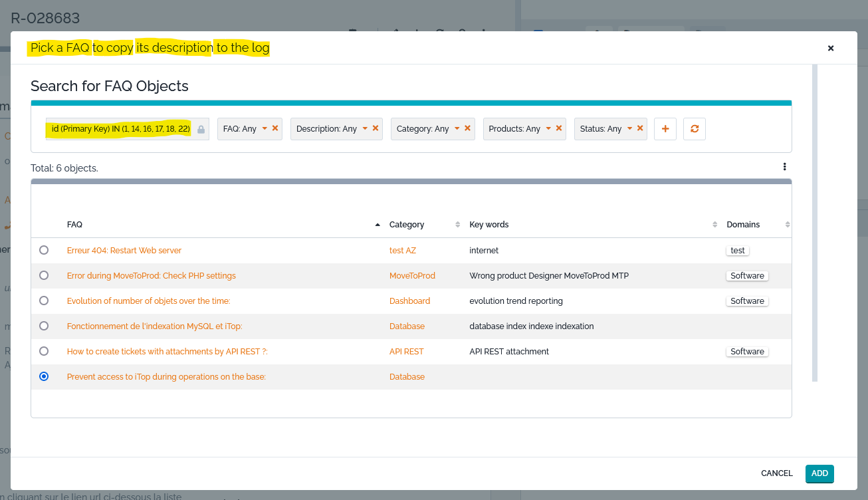Click the Domains column header
This screenshot has height=500, width=868.
[x=743, y=225]
